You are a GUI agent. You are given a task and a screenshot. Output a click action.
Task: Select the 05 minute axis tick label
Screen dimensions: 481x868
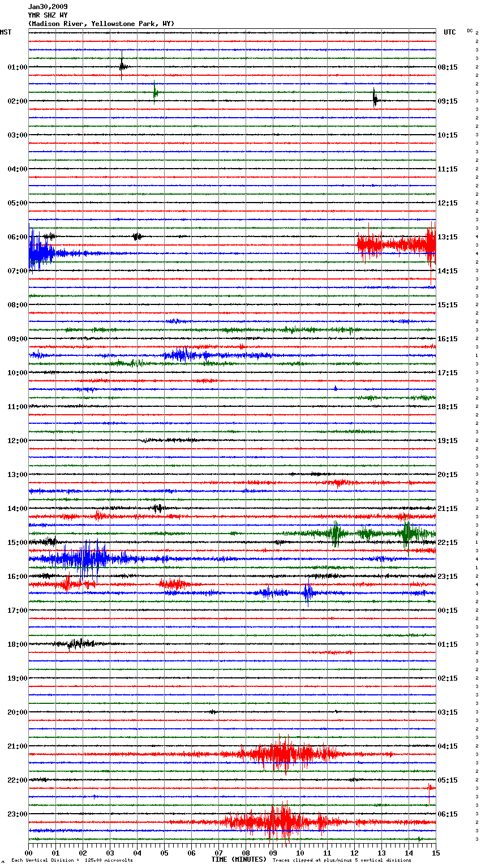click(x=164, y=853)
